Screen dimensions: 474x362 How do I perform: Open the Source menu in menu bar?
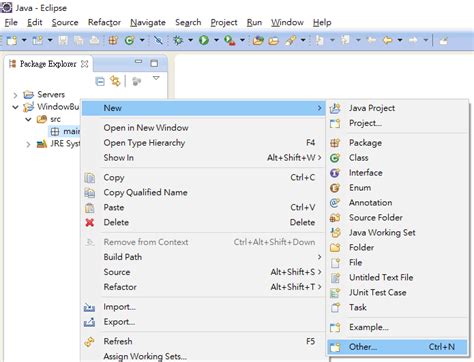(x=65, y=23)
